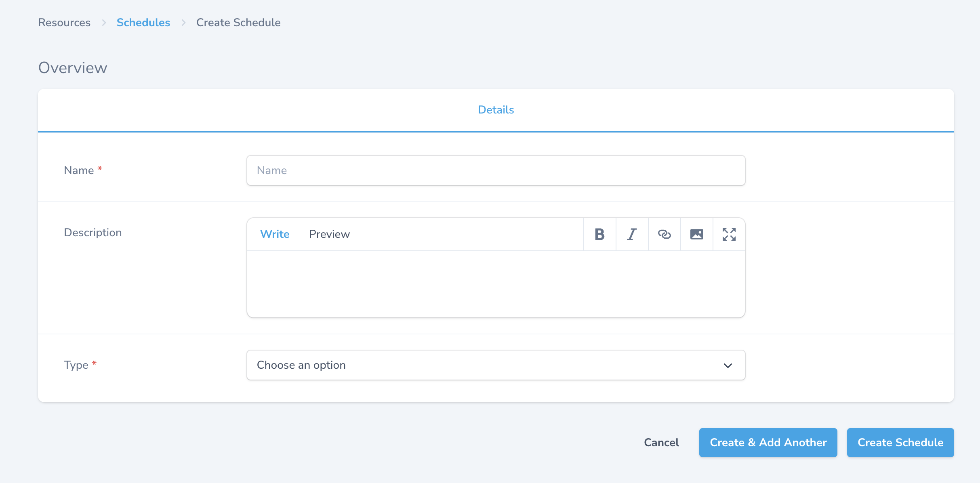Apply bold formatting in the description editor
The width and height of the screenshot is (980, 483).
(599, 234)
